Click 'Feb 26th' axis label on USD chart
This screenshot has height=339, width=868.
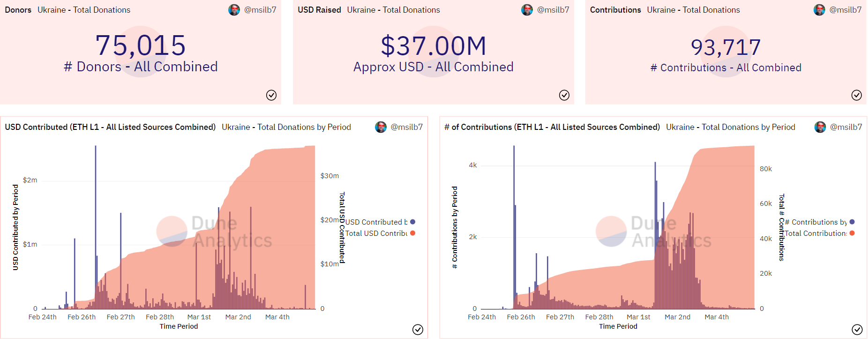click(82, 317)
